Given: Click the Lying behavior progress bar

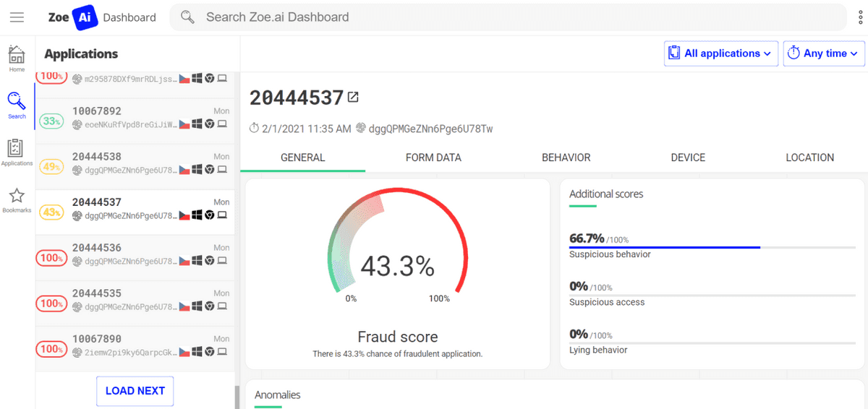Looking at the screenshot, I should [712, 343].
